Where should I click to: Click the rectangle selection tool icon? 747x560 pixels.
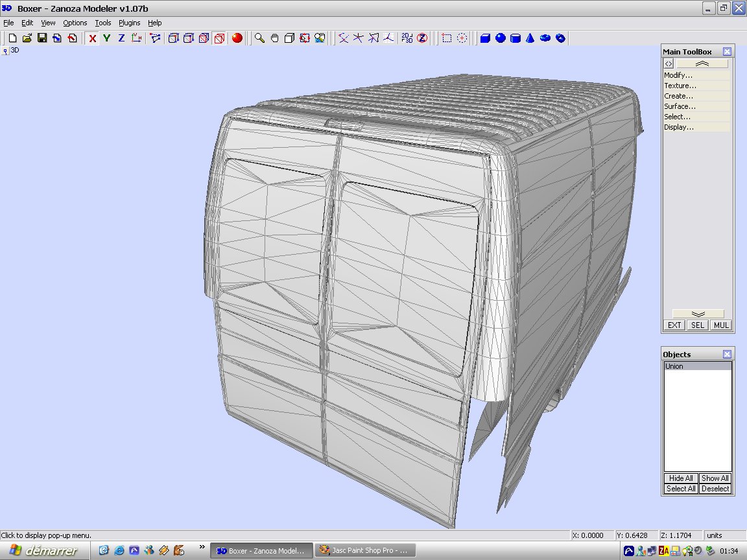click(447, 38)
